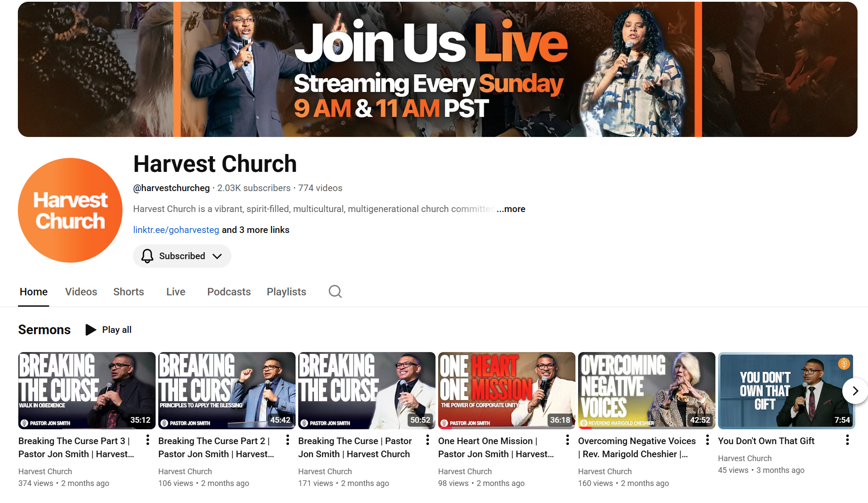Click the Harvest Church round channel avatar

click(x=70, y=210)
